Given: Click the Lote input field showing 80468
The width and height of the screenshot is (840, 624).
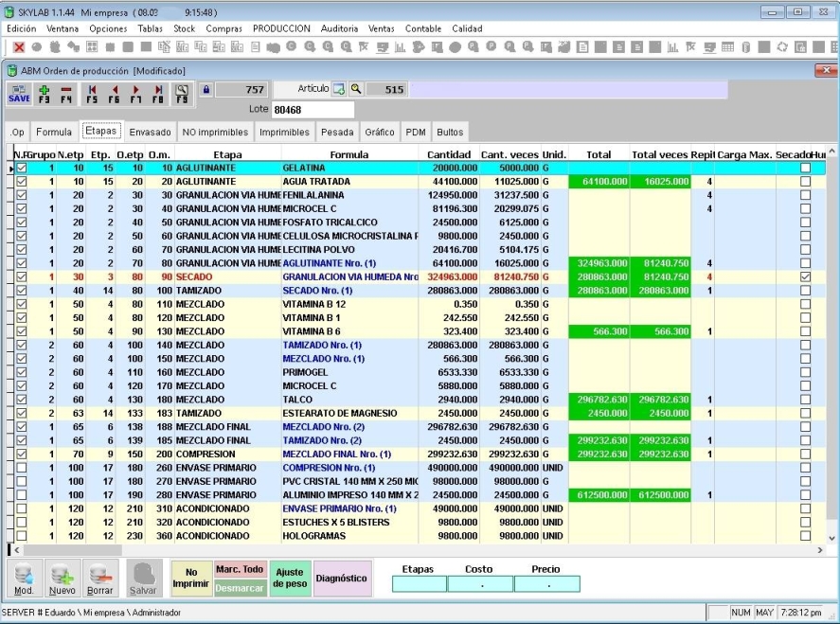Looking at the screenshot, I should coord(313,110).
